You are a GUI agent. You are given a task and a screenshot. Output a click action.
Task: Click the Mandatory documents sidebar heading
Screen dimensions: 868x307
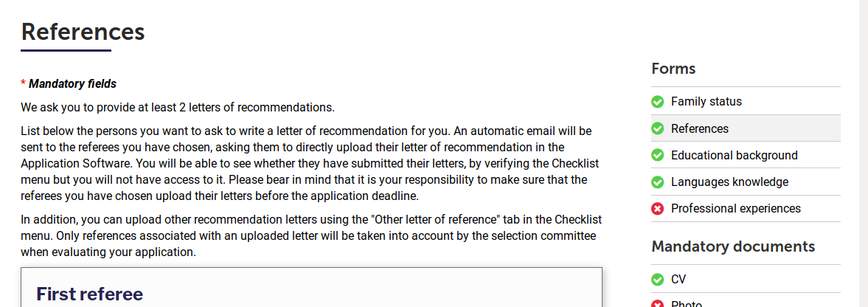(x=733, y=246)
